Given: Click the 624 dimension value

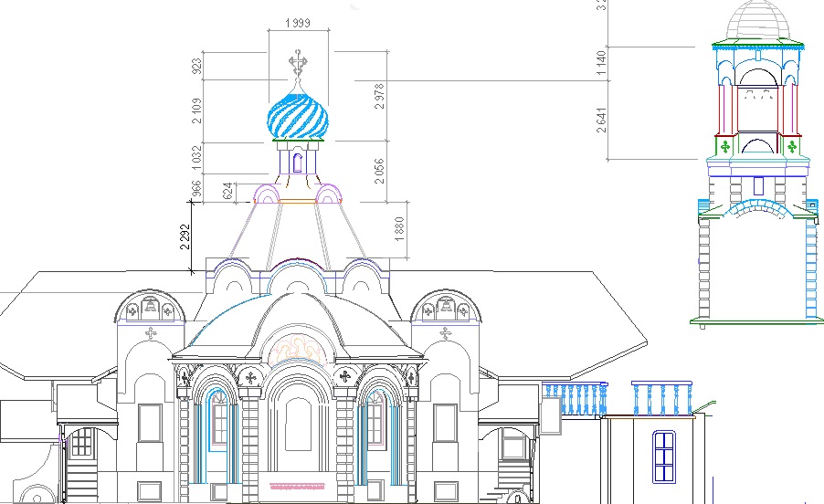Looking at the screenshot, I should tap(228, 191).
